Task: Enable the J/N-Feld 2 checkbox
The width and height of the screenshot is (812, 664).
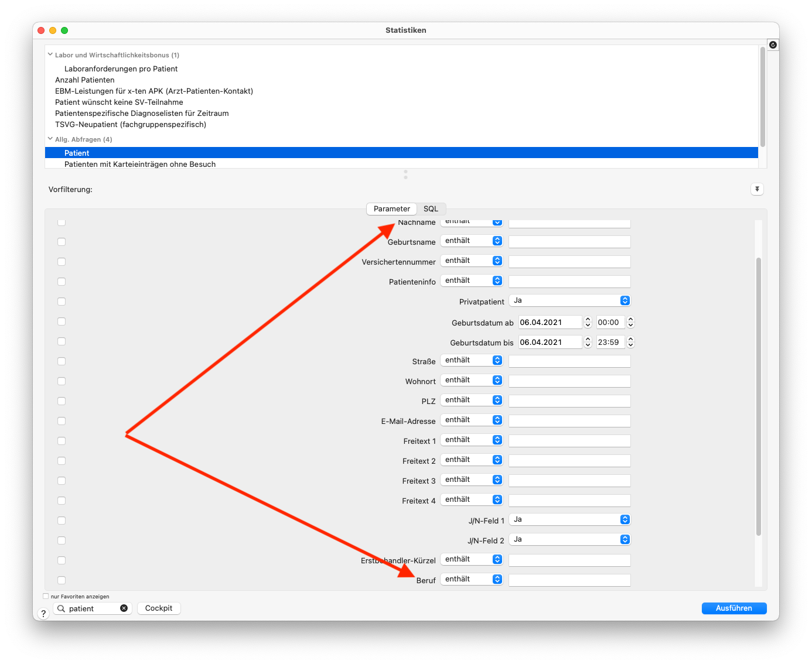Action: point(62,540)
